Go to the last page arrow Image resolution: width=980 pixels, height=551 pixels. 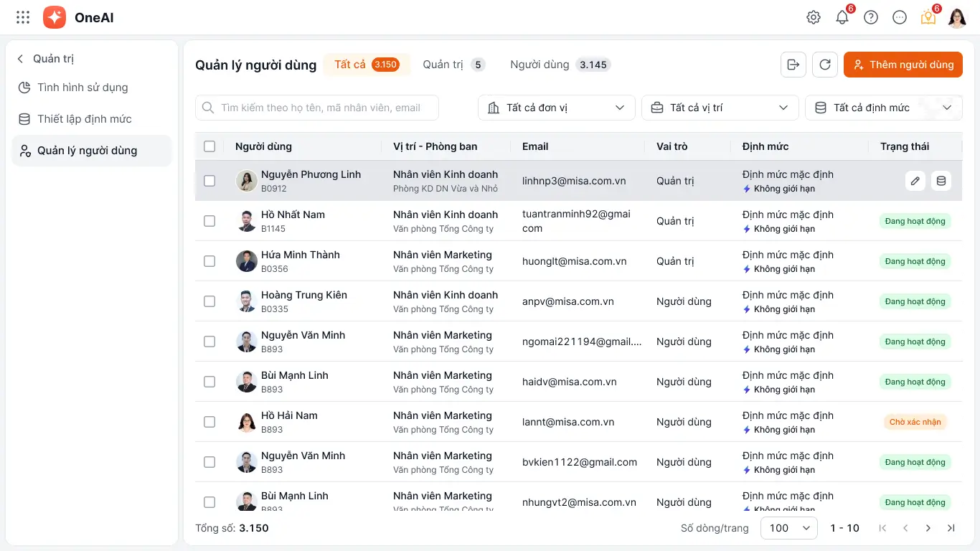pyautogui.click(x=951, y=528)
